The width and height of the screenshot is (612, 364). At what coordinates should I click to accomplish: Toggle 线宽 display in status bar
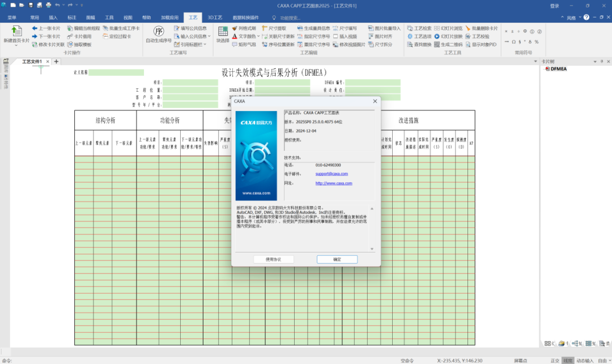point(568,361)
